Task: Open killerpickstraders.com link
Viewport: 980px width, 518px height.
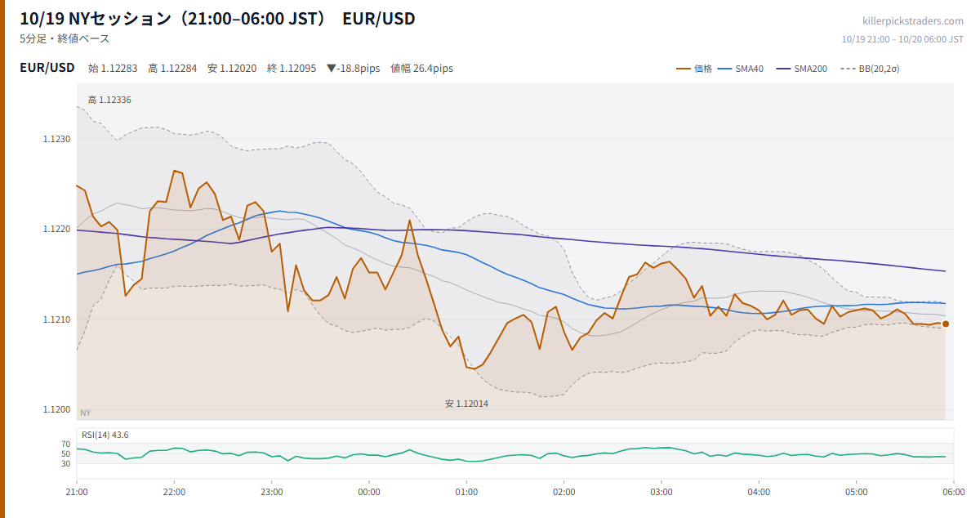Action: click(x=913, y=20)
